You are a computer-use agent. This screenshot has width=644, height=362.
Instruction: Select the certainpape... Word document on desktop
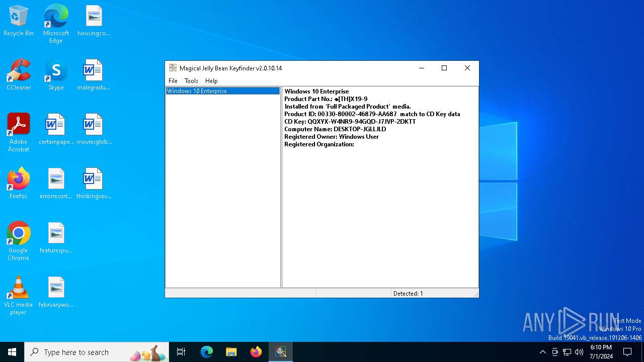click(x=56, y=129)
